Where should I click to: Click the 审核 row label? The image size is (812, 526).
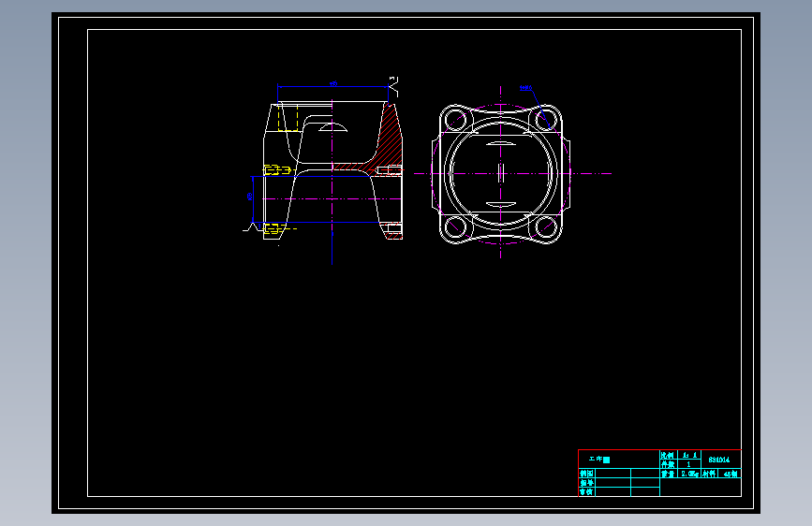click(586, 491)
